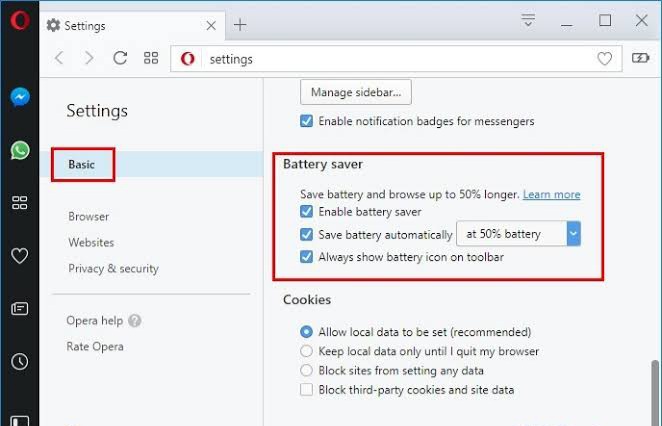Open the Websites settings section
This screenshot has height=426, width=662.
coord(91,242)
